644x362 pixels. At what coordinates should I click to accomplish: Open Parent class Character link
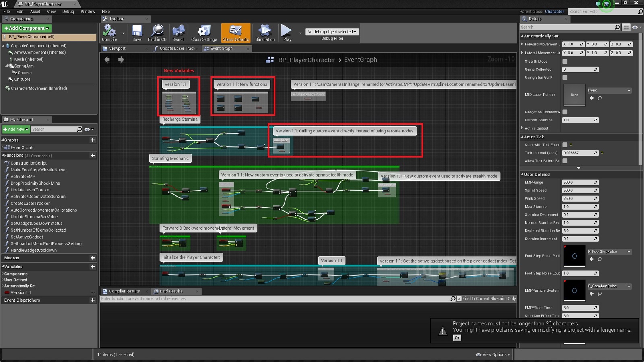pos(554,12)
